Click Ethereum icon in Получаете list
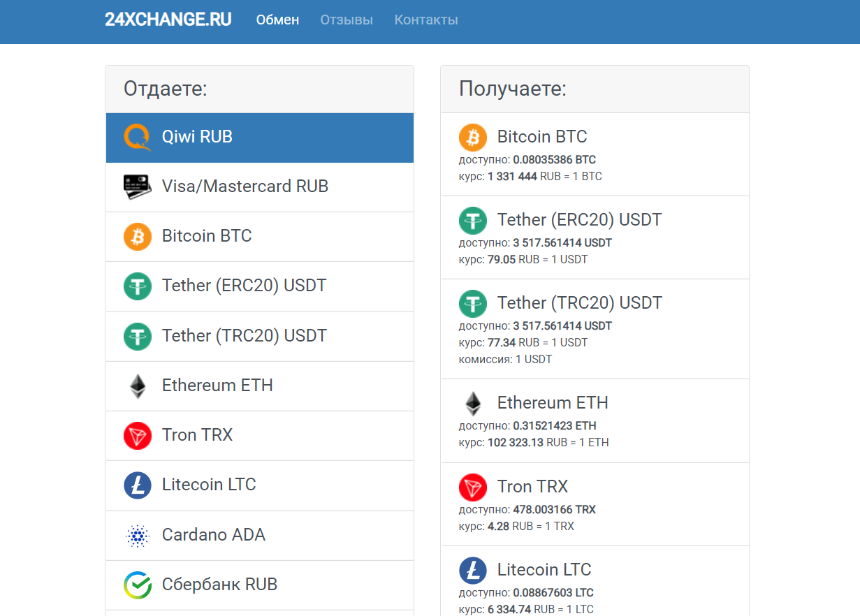This screenshot has width=860, height=616. click(x=473, y=403)
